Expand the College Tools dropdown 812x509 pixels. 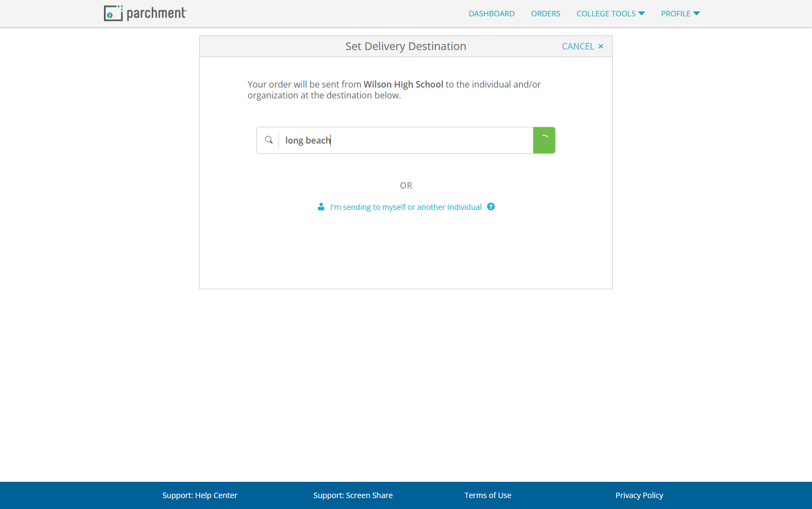tap(611, 14)
